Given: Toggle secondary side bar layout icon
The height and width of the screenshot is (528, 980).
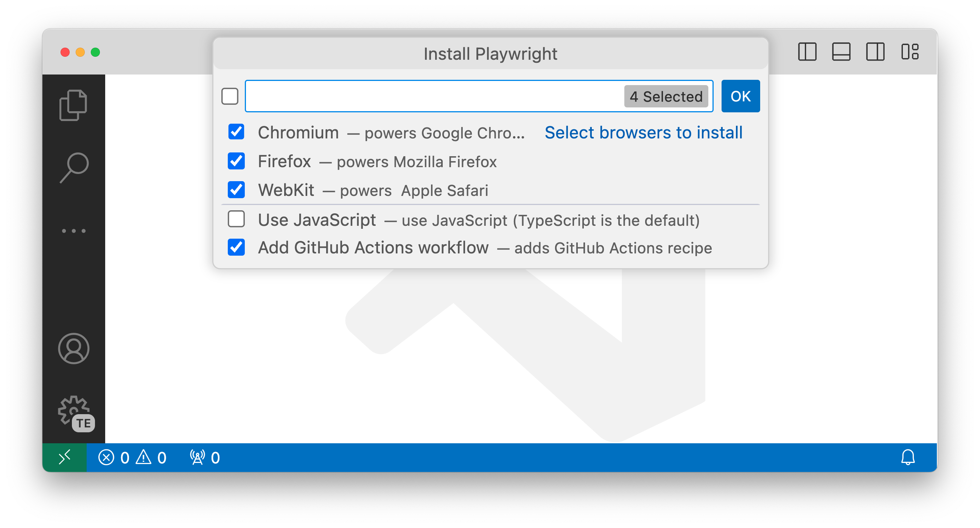Looking at the screenshot, I should (875, 52).
